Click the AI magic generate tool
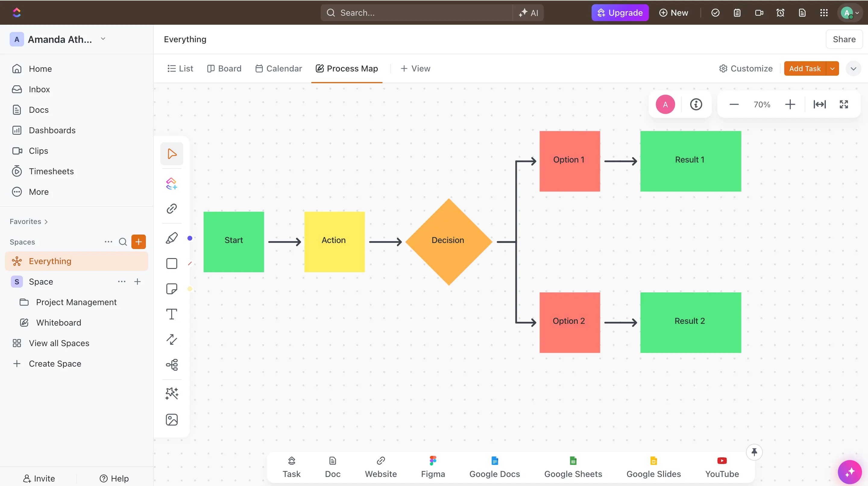Viewport: 868px width, 486px height. [171, 393]
